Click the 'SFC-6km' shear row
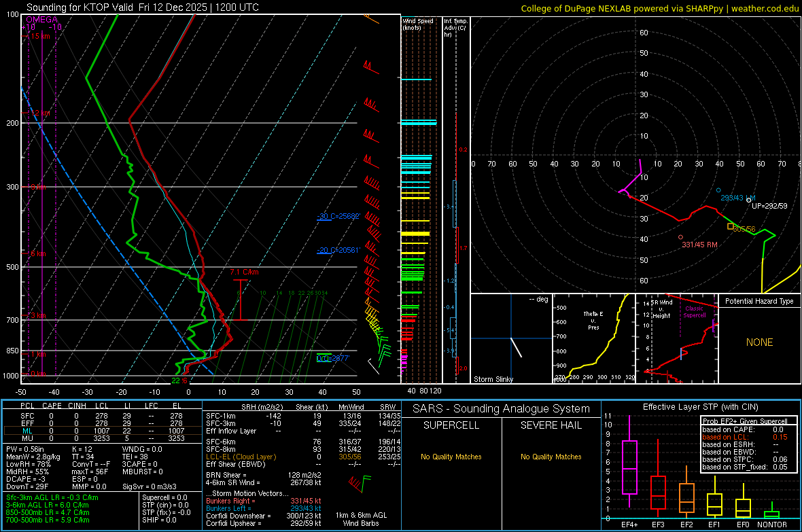The image size is (802, 532). [x=303, y=442]
